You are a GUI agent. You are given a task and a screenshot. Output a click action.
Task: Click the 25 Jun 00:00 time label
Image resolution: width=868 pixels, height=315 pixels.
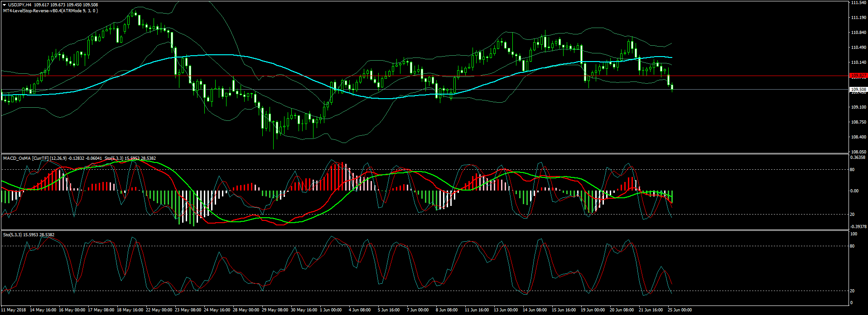coord(680,310)
